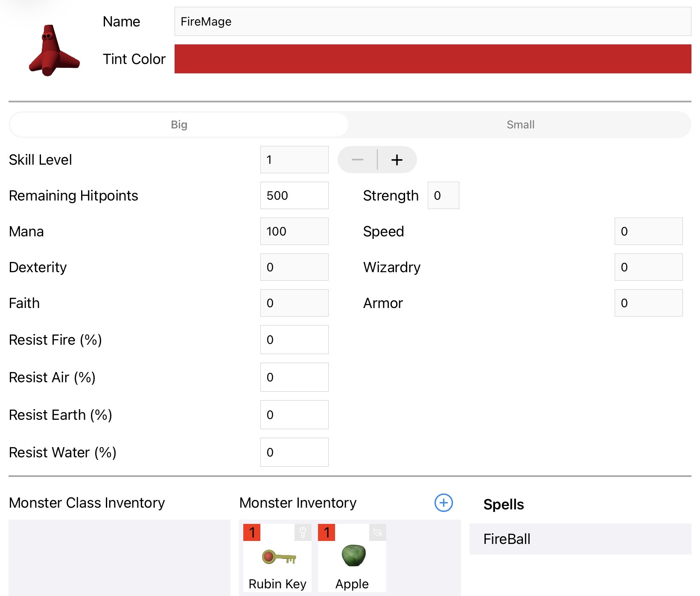This screenshot has height=596, width=700.
Task: Click the Rubin Key item icon
Action: (x=278, y=557)
